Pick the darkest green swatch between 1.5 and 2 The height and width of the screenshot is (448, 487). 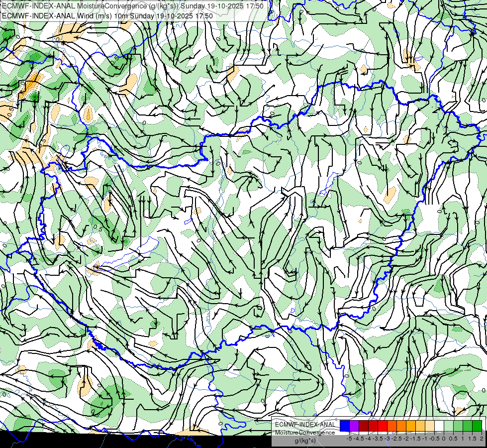coord(477,426)
